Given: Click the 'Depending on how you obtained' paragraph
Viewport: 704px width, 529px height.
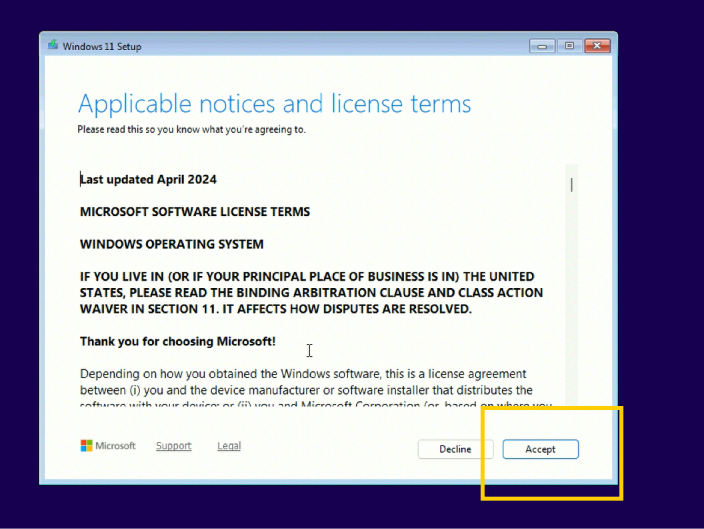Looking at the screenshot, I should point(316,389).
